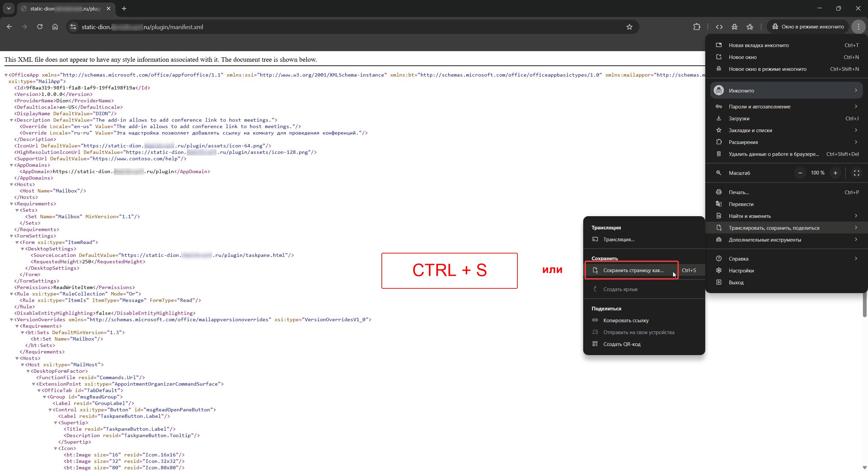Open the three-dot Chrome menu
Screen dimensions: 868x471
point(858,27)
